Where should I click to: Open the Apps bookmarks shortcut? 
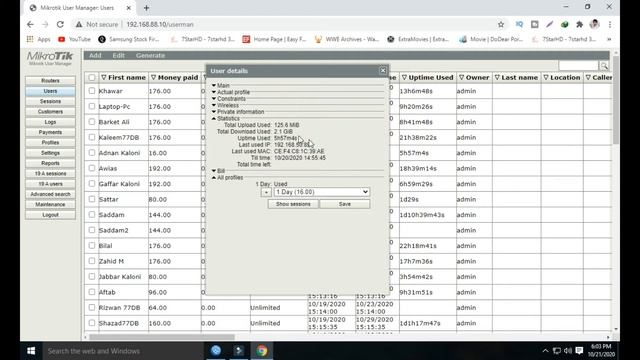[38, 39]
